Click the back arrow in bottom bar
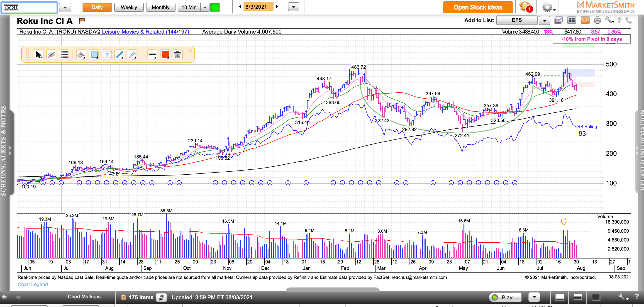 pyautogui.click(x=4, y=297)
